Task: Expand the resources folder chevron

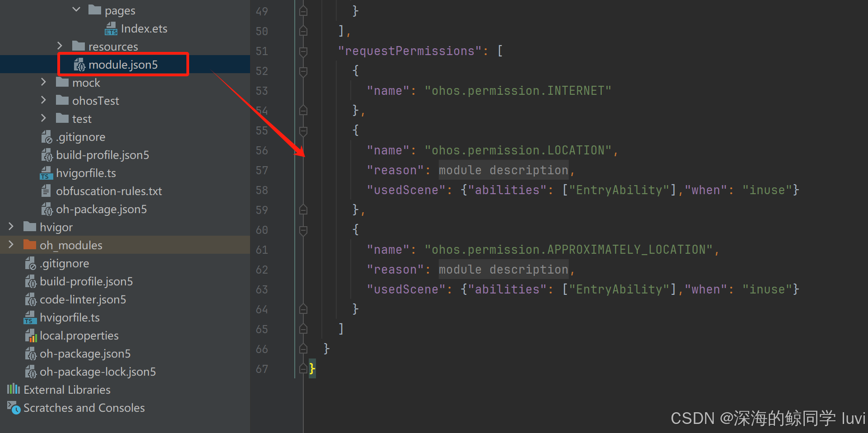Action: click(60, 46)
